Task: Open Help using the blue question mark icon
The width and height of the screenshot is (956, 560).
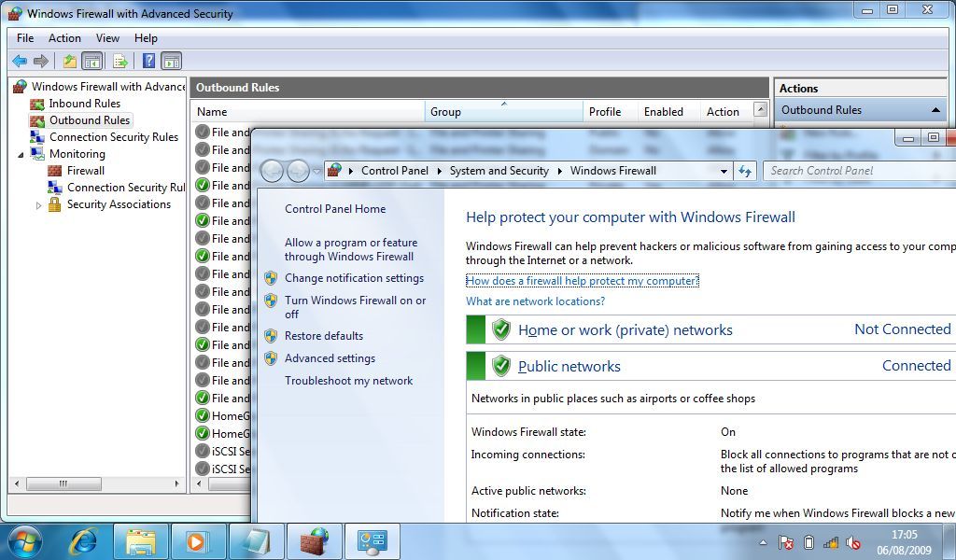Action: [147, 61]
